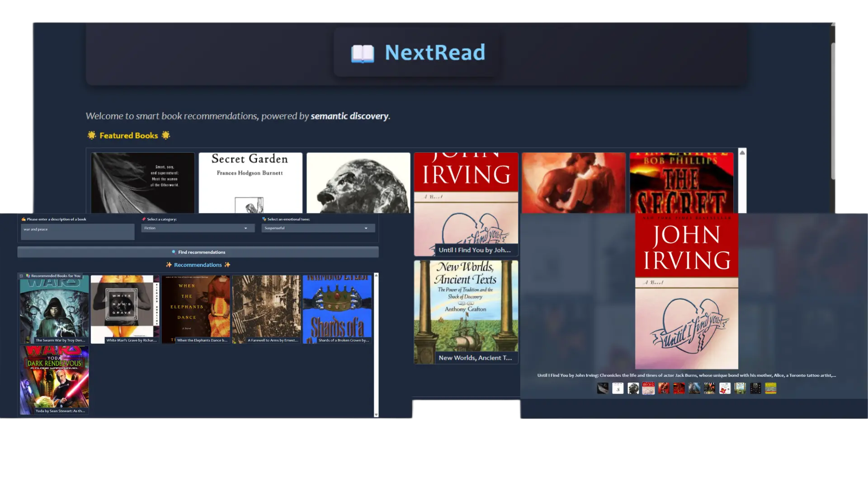Pick the highlighted Irving thumbnail in strip

(x=648, y=388)
